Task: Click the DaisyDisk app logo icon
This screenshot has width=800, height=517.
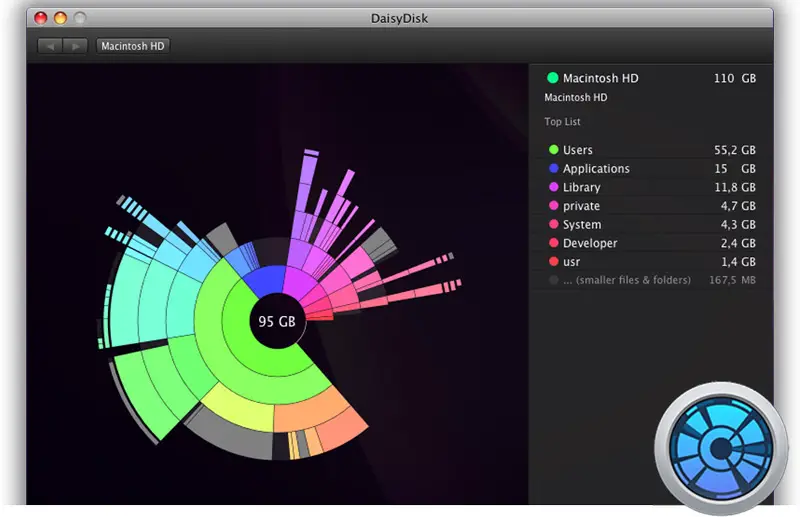Action: click(x=721, y=448)
